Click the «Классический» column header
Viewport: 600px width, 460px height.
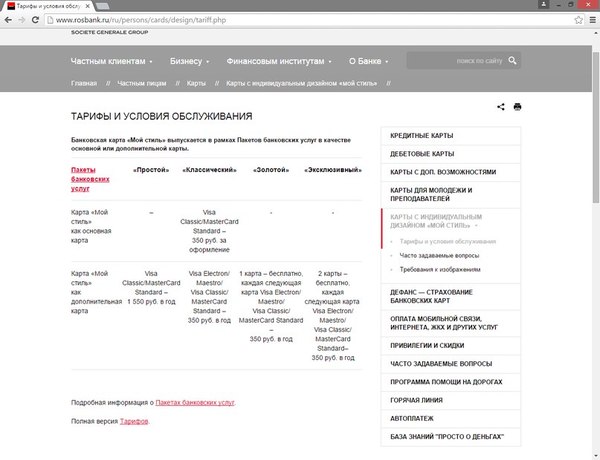(209, 170)
